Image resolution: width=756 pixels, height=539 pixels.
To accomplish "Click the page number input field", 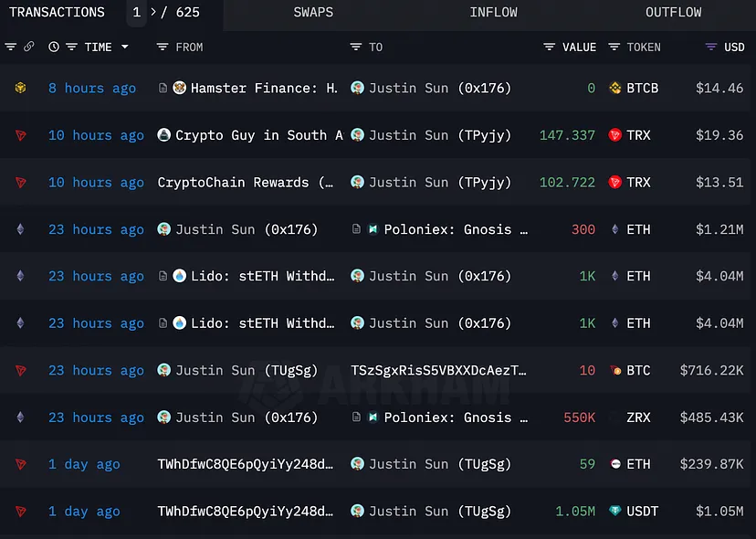I will pyautogui.click(x=137, y=13).
